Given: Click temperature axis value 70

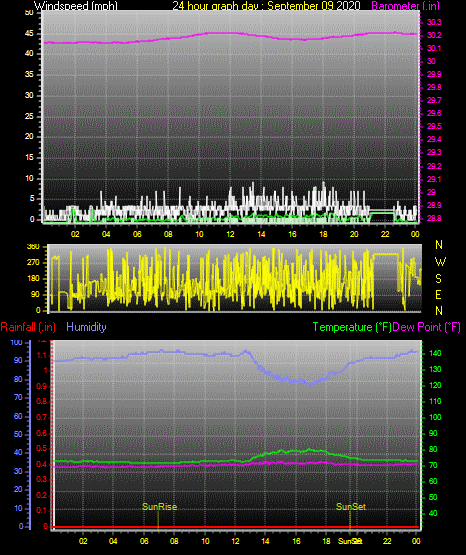Looking at the screenshot, I should (x=433, y=465).
